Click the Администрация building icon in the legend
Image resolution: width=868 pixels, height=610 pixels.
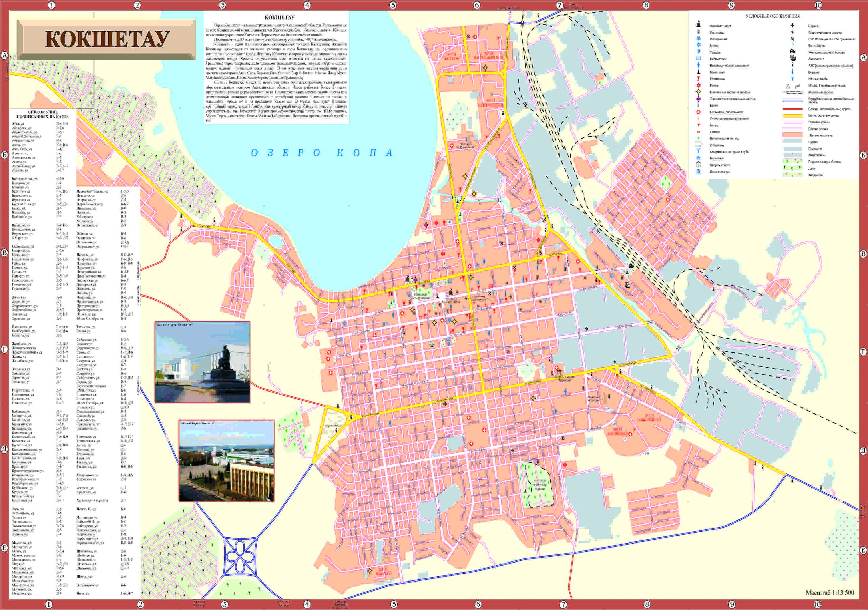tap(698, 24)
